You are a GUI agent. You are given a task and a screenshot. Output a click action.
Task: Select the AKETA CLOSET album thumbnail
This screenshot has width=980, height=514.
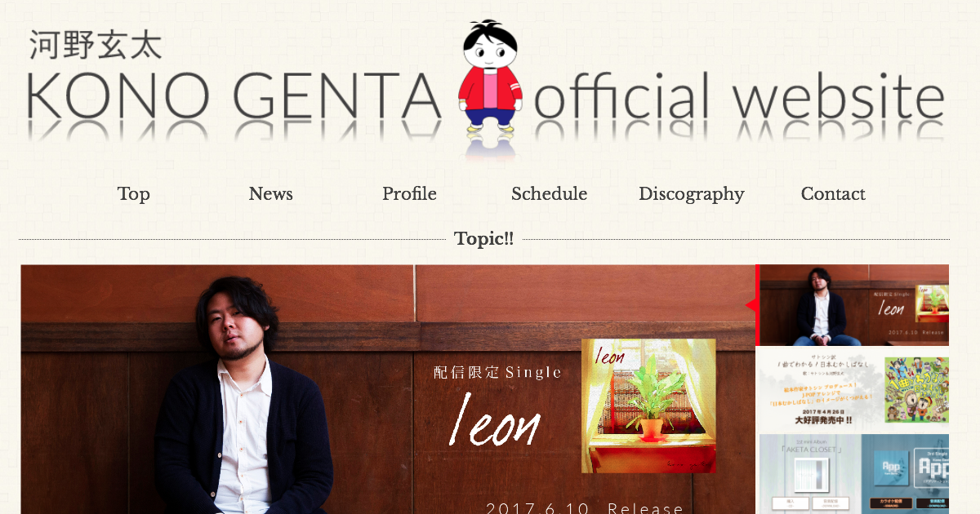pyautogui.click(x=809, y=474)
